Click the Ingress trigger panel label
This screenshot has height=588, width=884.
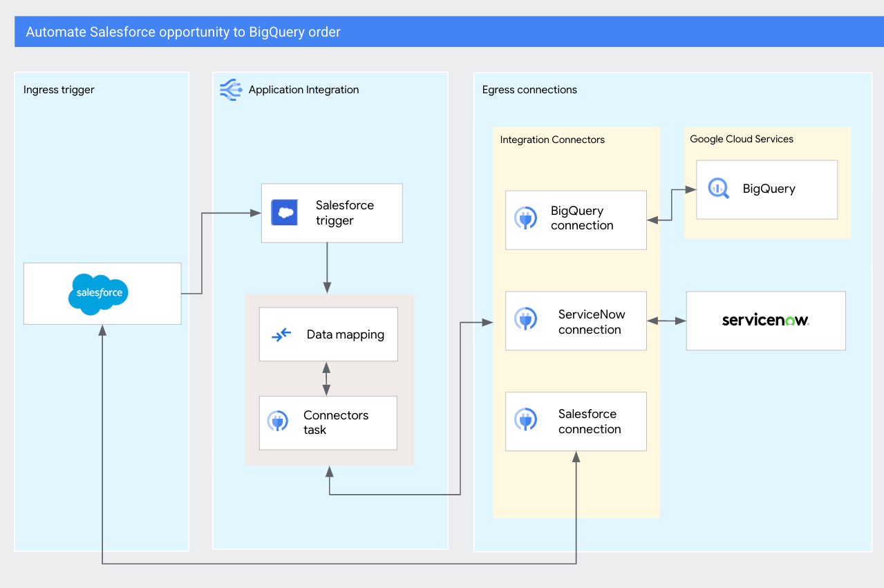tap(59, 89)
